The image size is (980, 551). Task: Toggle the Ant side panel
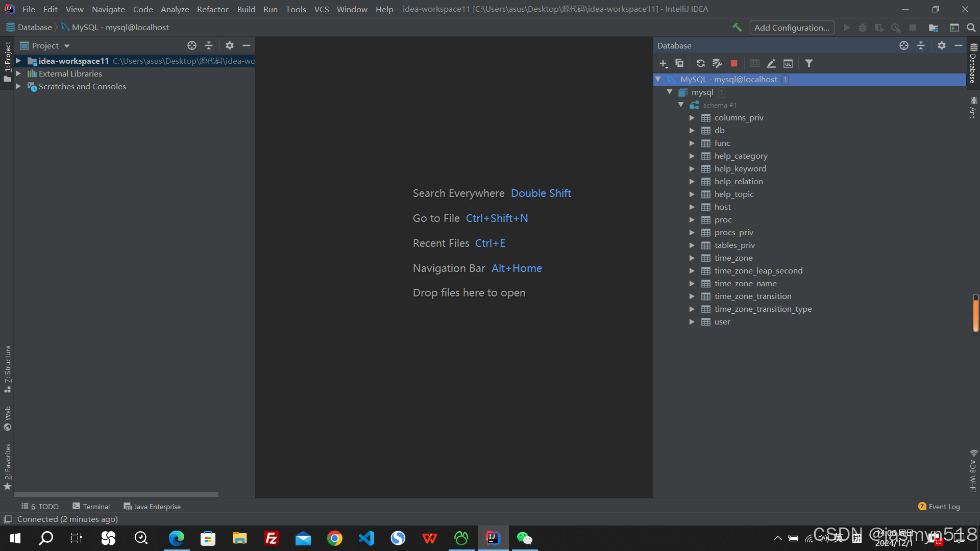[973, 108]
